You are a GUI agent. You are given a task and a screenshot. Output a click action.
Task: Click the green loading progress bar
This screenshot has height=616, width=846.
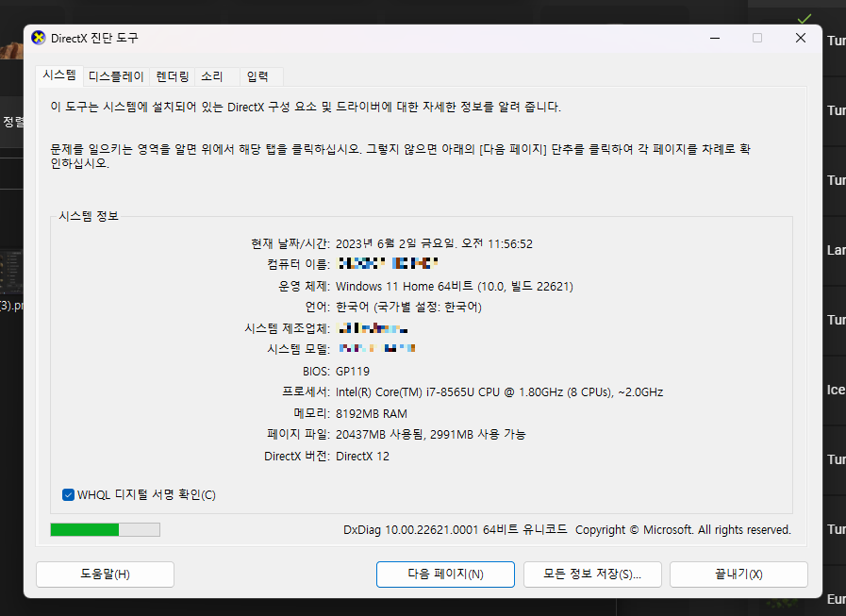(106, 529)
